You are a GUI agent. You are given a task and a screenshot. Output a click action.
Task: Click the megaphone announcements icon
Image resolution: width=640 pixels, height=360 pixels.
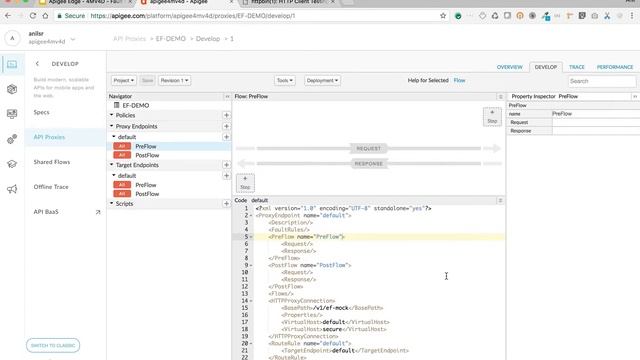(x=12, y=189)
